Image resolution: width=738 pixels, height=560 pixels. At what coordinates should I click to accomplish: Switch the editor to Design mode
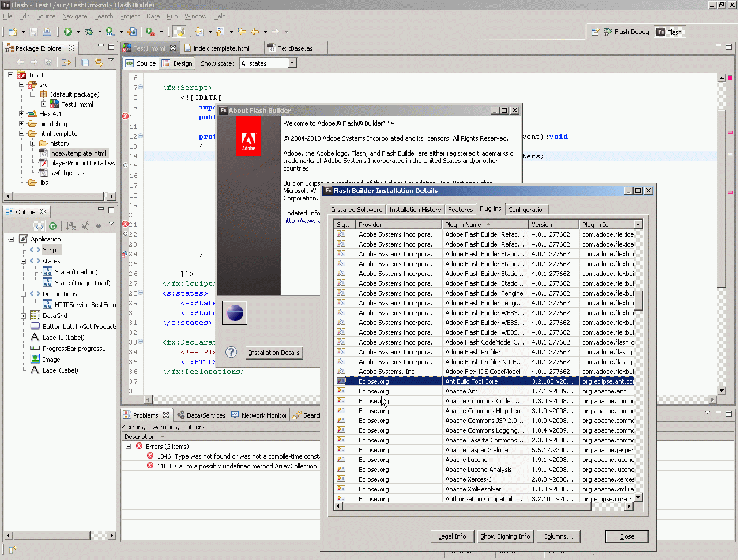[178, 63]
